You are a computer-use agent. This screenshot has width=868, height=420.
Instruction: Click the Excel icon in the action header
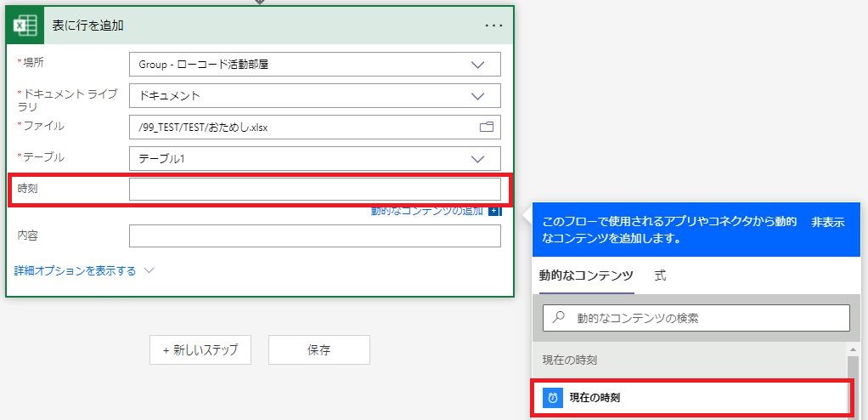pyautogui.click(x=25, y=26)
